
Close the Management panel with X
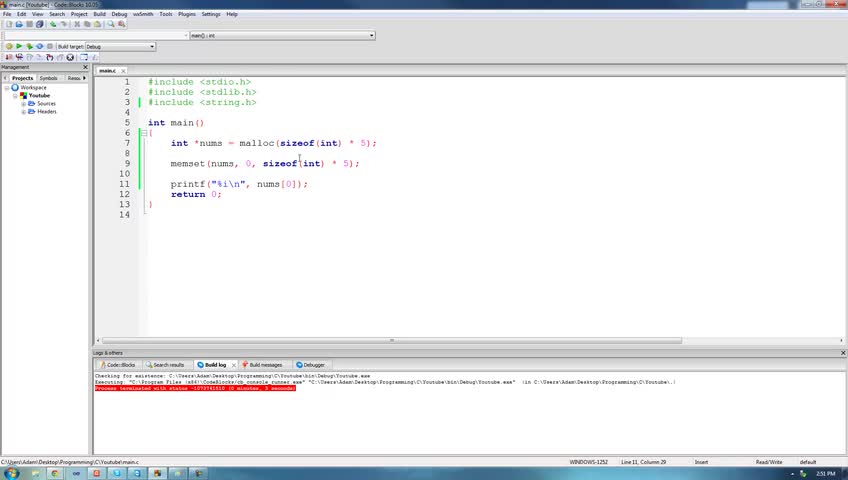pos(85,67)
